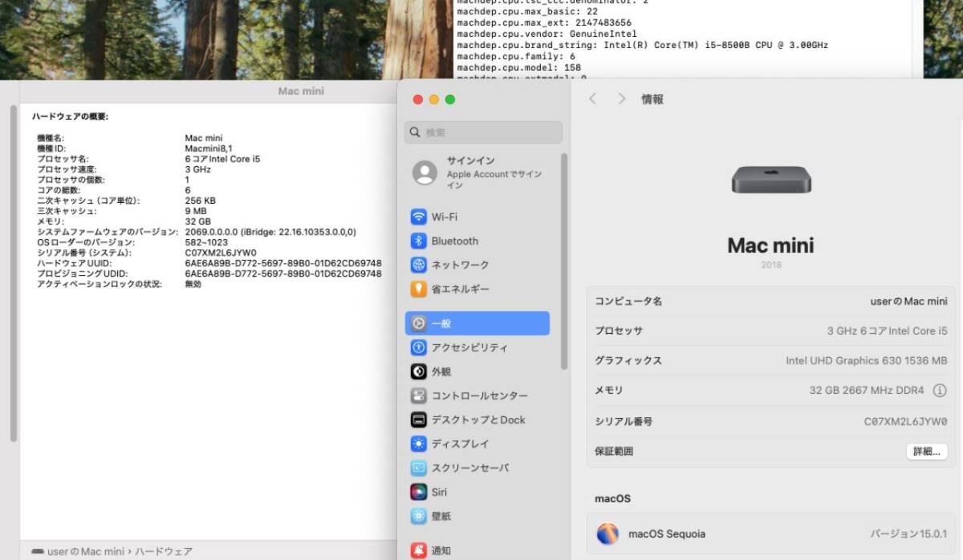The height and width of the screenshot is (560, 963).
Task: Open コントロールセンター icon
Action: [418, 396]
